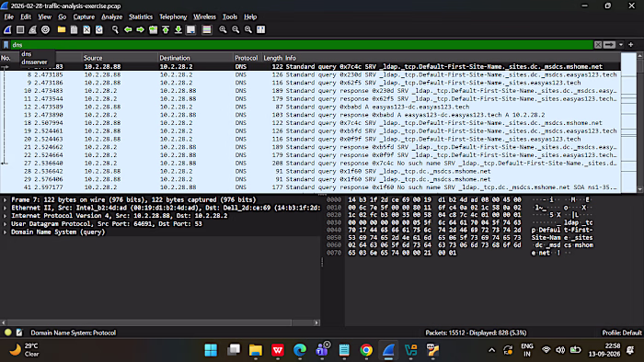Viewport: 644px width, 362px height.
Task: Open the Edit menu
Action: pyautogui.click(x=26, y=17)
